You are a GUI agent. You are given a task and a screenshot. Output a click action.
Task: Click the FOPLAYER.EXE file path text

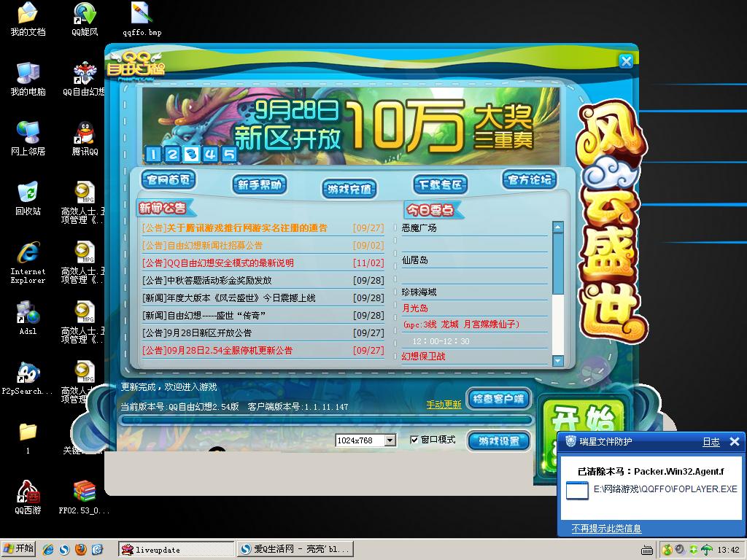(665, 489)
